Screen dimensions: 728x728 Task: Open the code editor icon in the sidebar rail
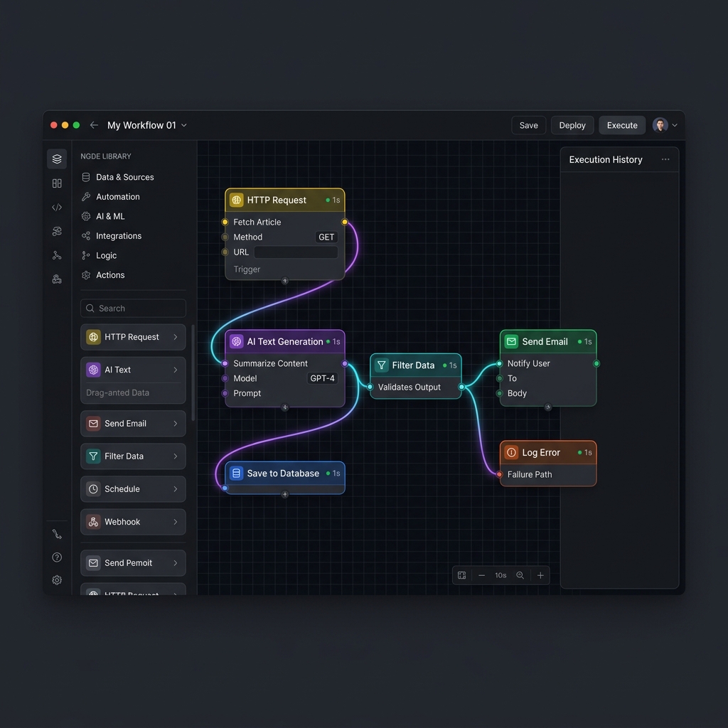click(x=57, y=207)
